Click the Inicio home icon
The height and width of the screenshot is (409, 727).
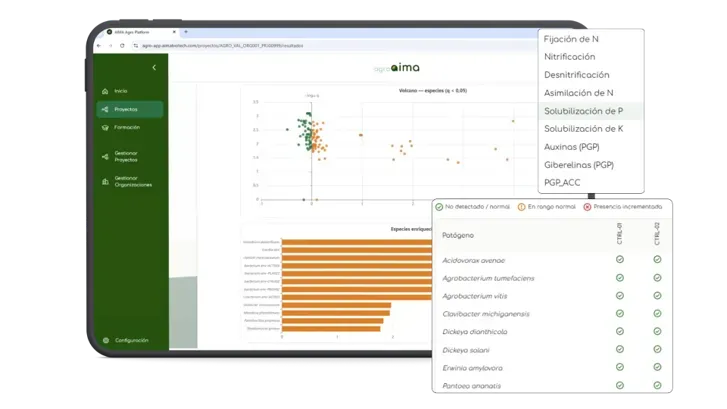click(105, 91)
